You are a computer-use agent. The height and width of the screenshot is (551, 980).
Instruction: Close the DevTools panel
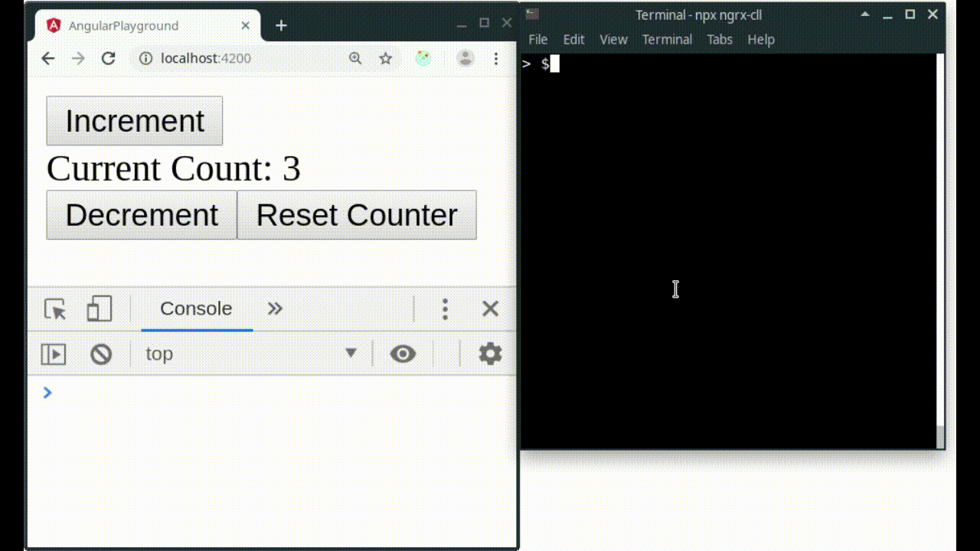[x=490, y=308]
